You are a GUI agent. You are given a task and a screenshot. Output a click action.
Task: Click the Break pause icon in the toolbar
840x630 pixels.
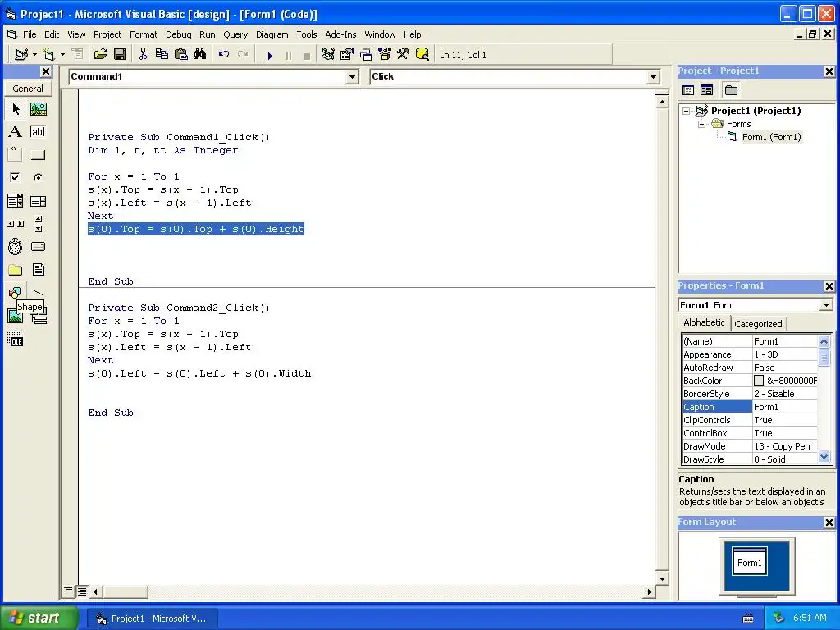coord(289,55)
